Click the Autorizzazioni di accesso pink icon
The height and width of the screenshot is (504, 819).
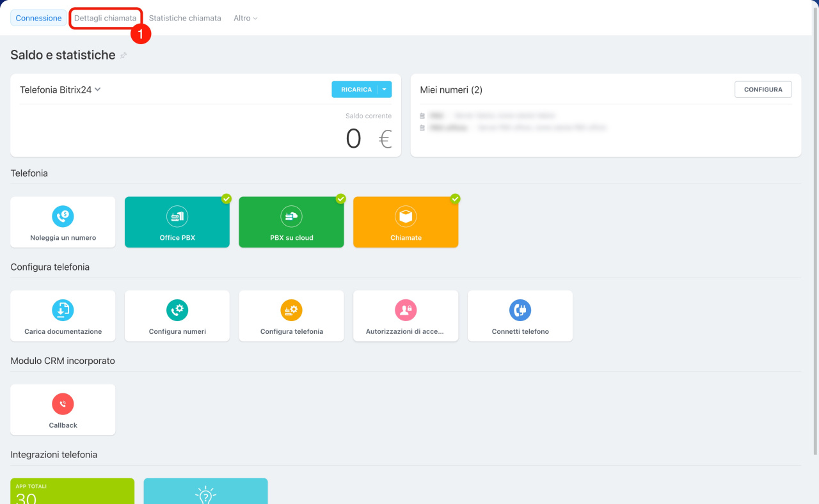click(406, 310)
